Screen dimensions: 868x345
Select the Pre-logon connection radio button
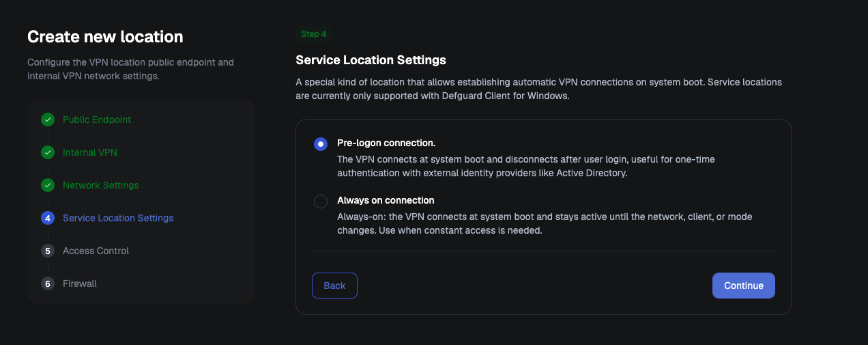click(320, 144)
